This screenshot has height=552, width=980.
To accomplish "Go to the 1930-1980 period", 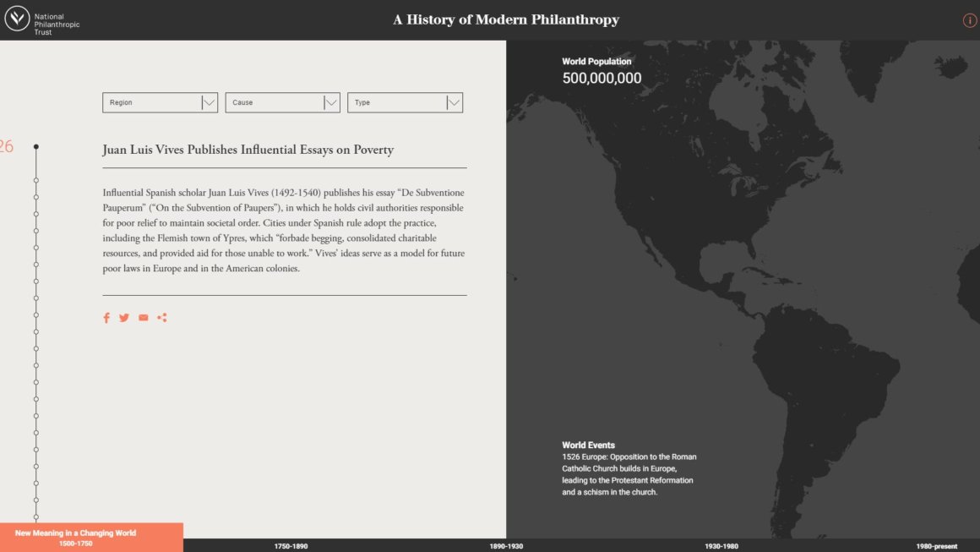I will coord(721,546).
